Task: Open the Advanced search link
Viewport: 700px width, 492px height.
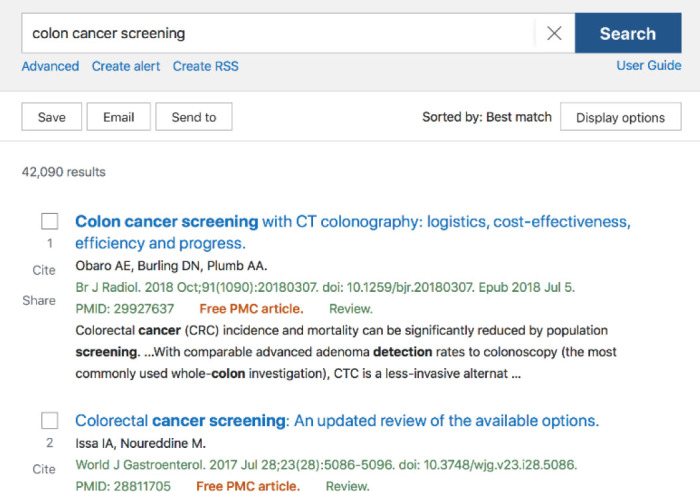Action: click(x=50, y=66)
